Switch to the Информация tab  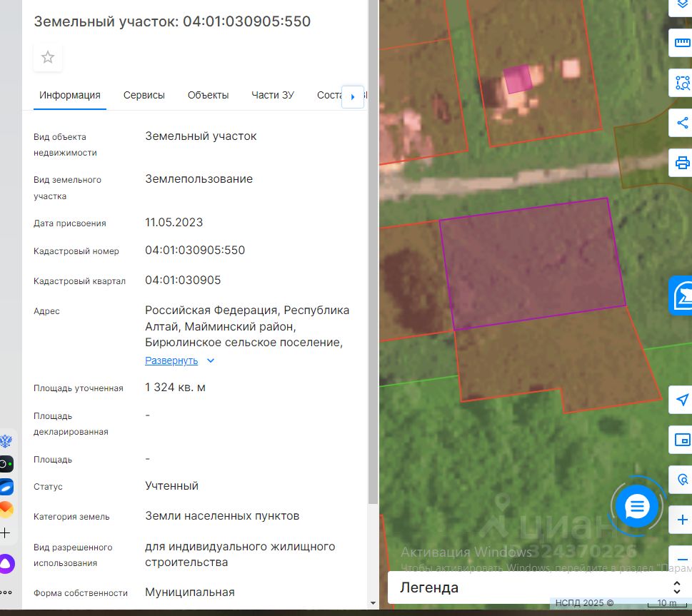[70, 96]
